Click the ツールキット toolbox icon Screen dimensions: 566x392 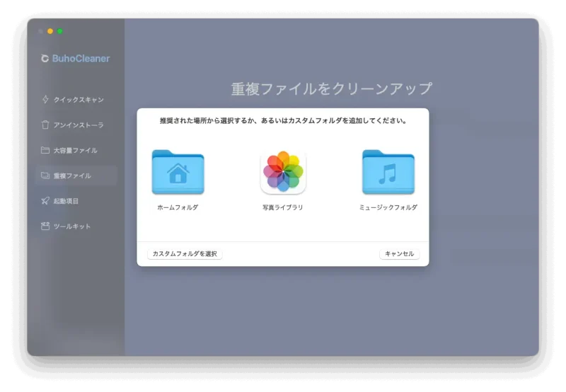click(45, 226)
